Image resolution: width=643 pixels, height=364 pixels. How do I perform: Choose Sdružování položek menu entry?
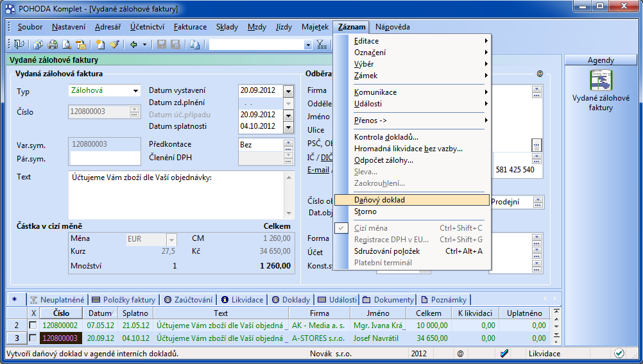point(412,251)
